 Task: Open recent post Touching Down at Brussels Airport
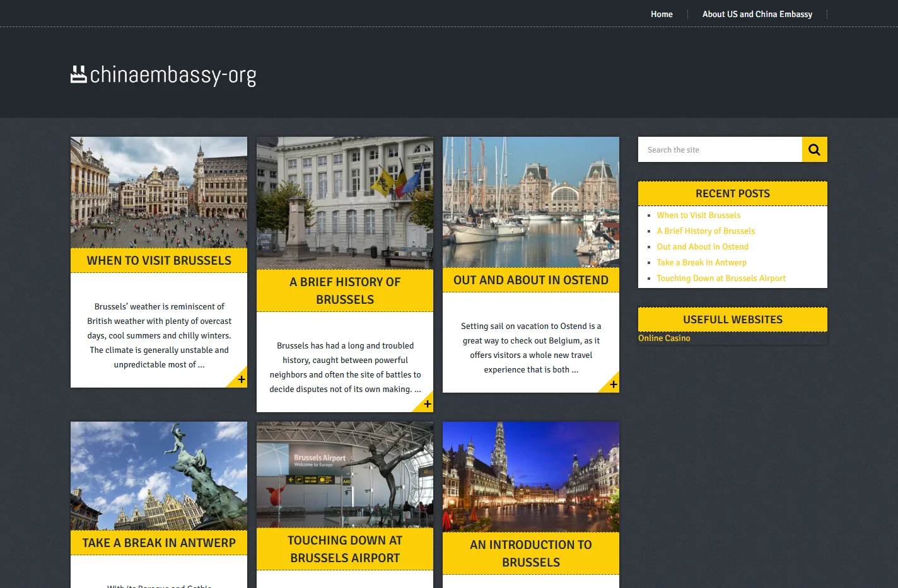pos(721,278)
